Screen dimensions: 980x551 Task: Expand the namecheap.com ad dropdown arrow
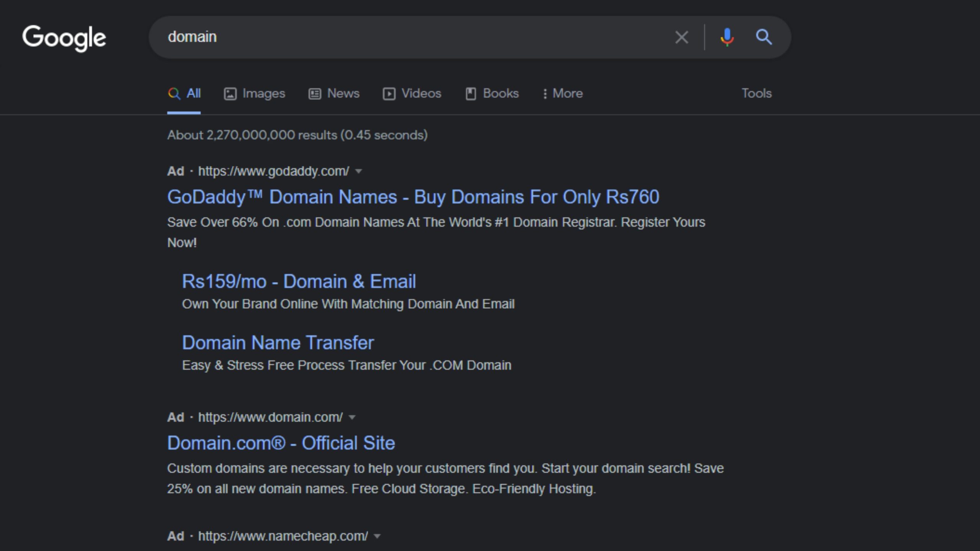[x=377, y=536]
